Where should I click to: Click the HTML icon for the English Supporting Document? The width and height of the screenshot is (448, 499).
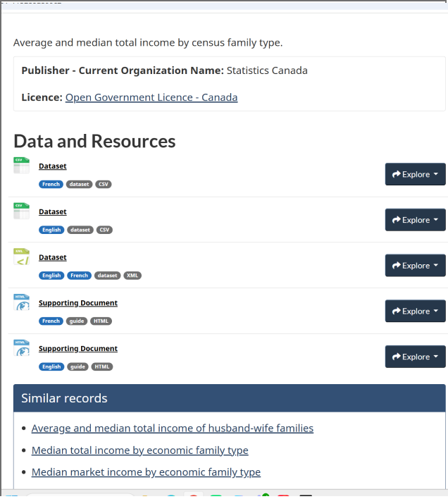pyautogui.click(x=21, y=347)
